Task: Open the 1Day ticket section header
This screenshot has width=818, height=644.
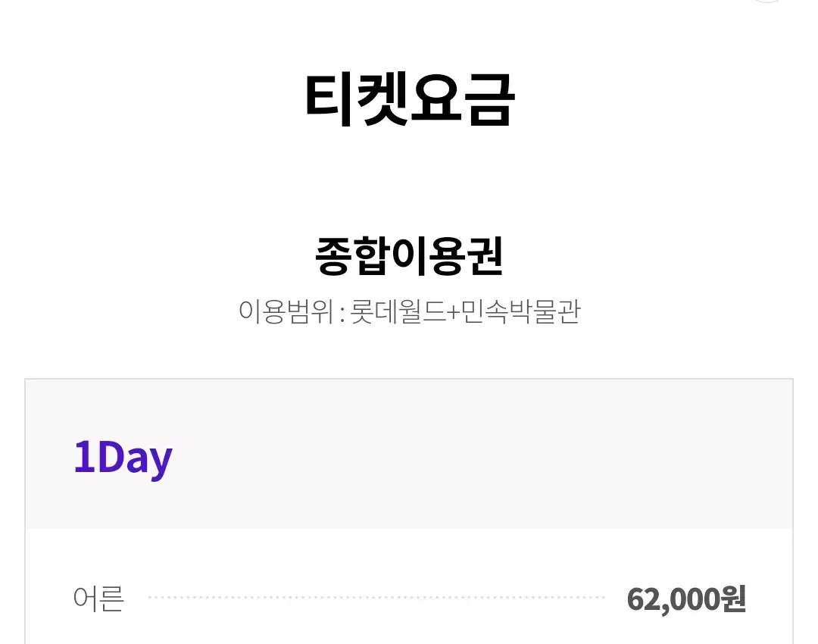Action: click(409, 454)
